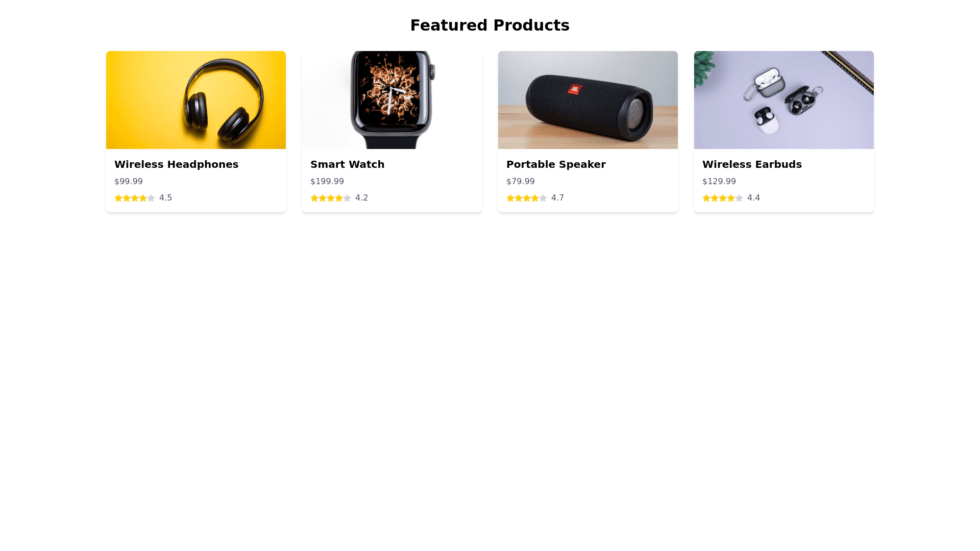This screenshot has height=551, width=980.
Task: Click the gray fifth star under Portable Speaker
Action: point(543,198)
